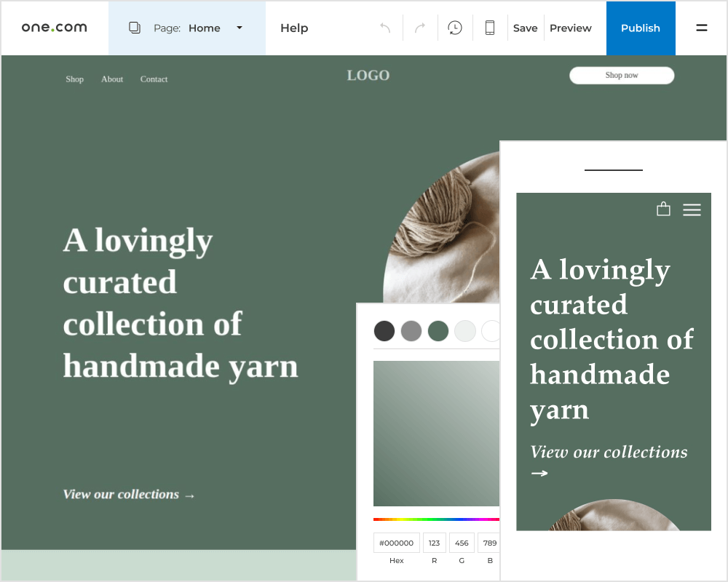Screen dimensions: 728x582
Task: Click desktop View our collections link
Action: click(129, 494)
